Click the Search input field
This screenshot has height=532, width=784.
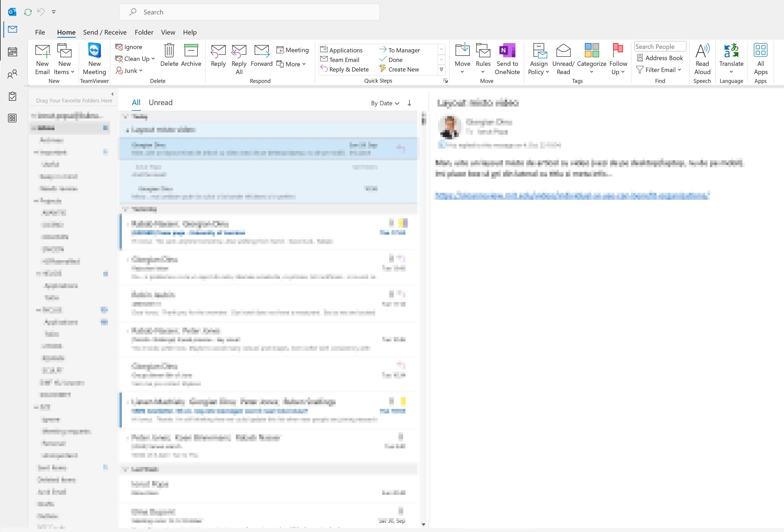pyautogui.click(x=249, y=12)
